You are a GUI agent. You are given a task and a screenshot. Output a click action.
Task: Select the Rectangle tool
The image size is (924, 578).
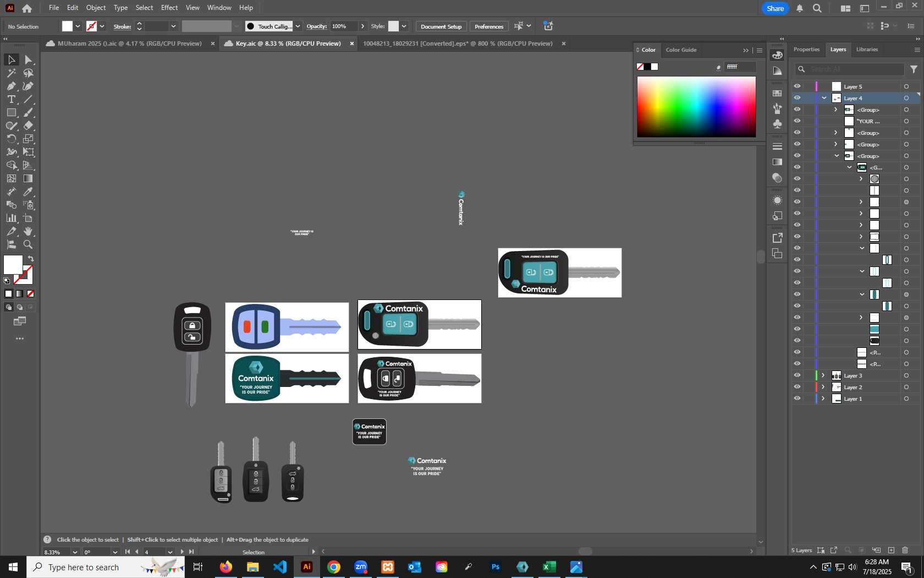point(11,112)
